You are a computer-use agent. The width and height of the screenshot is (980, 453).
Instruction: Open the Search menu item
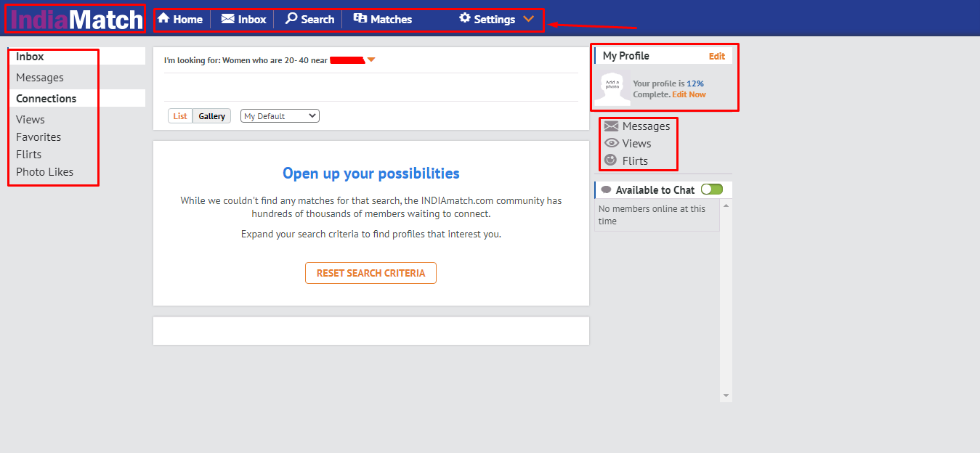(x=309, y=19)
